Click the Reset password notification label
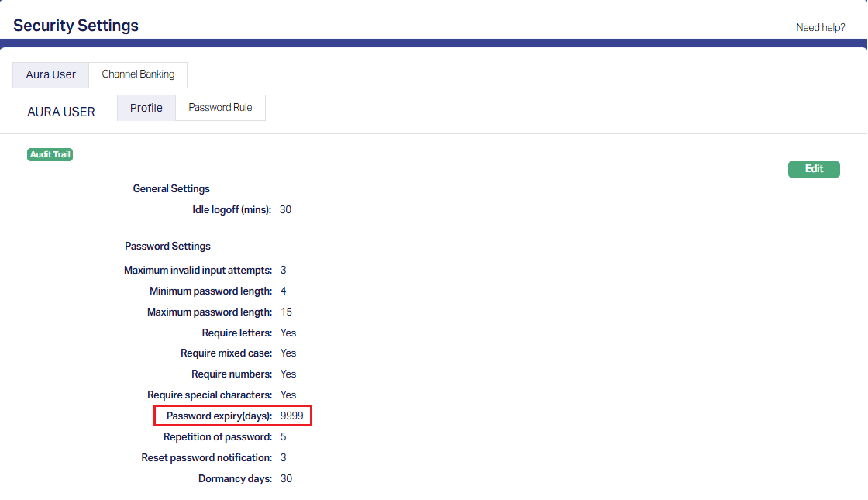This screenshot has height=500, width=868. (206, 458)
